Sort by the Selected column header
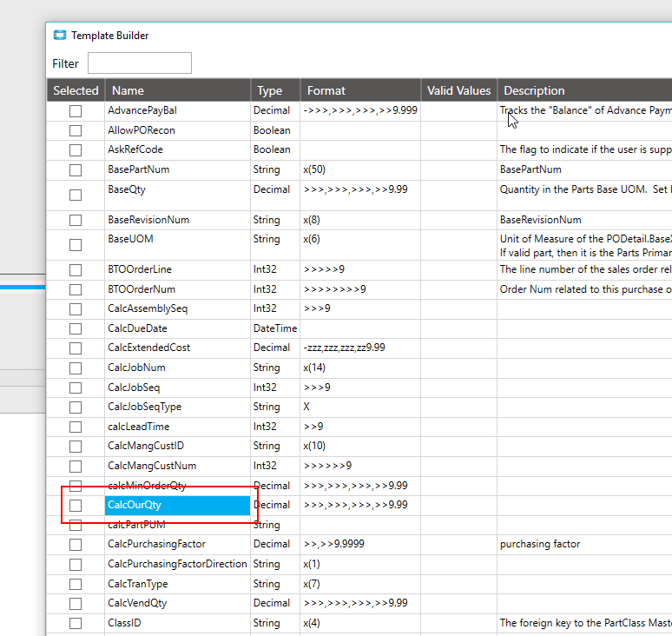 point(76,90)
